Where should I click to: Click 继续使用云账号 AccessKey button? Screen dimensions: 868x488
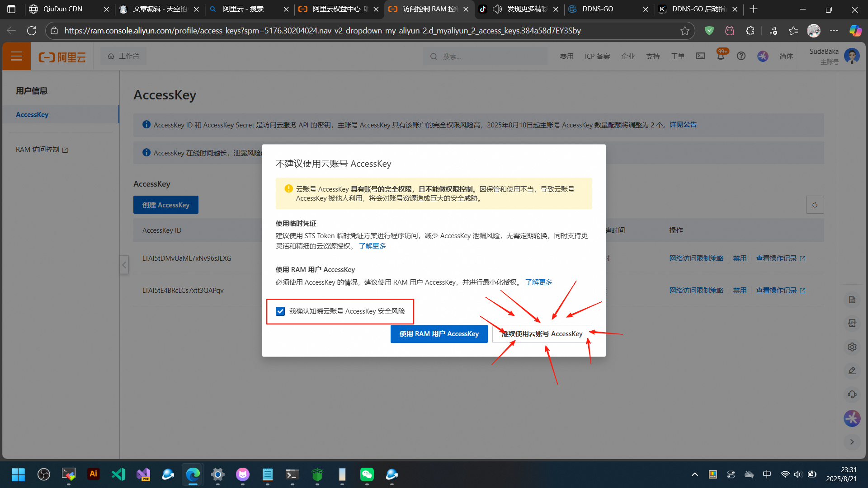(542, 334)
